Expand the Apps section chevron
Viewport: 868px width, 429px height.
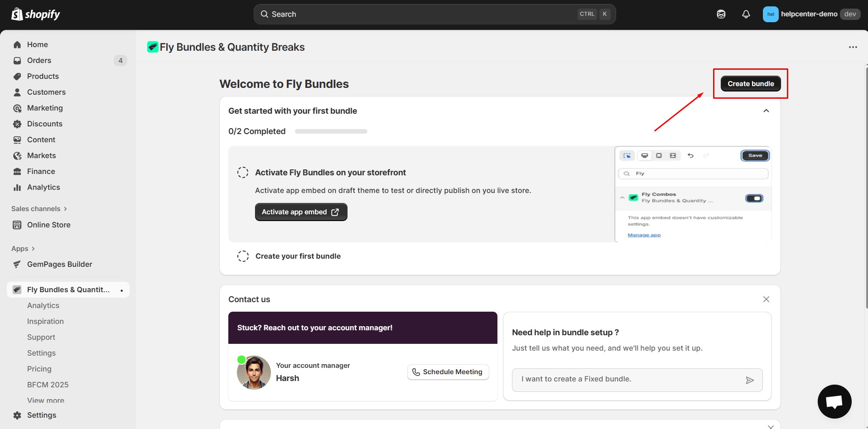click(x=33, y=249)
